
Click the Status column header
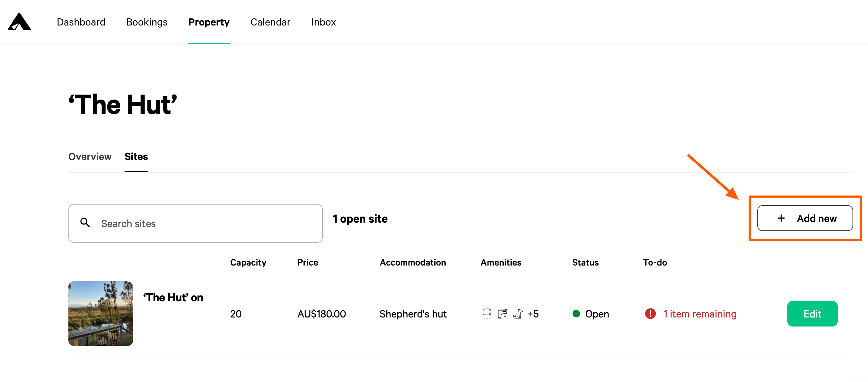(585, 262)
